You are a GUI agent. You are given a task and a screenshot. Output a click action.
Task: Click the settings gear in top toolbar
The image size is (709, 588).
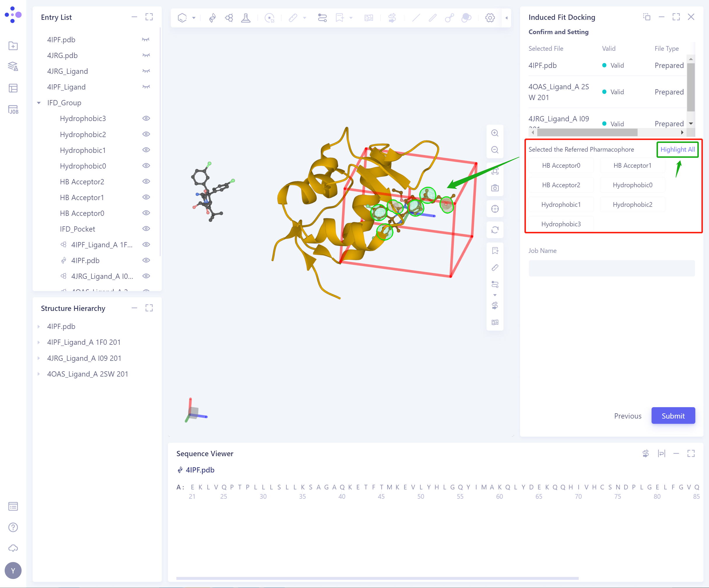[489, 17]
